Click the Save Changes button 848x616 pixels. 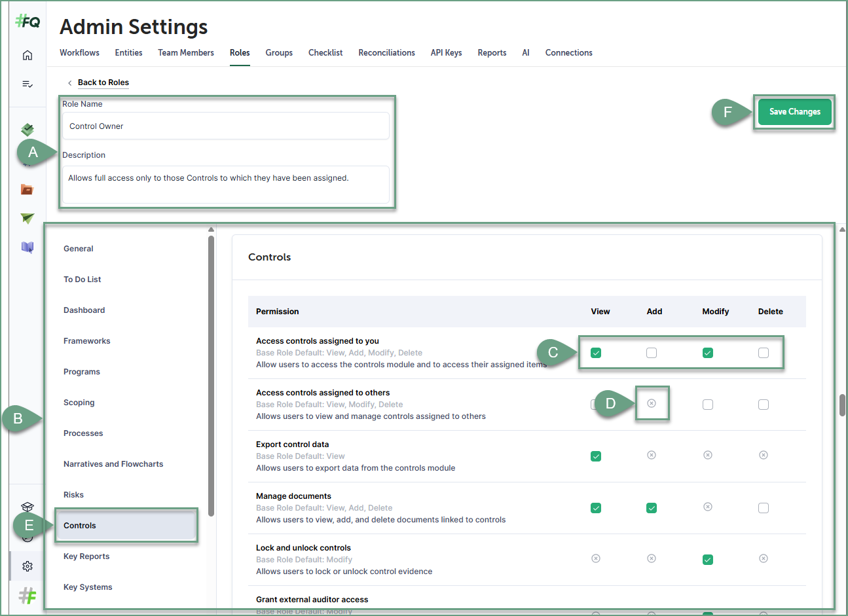point(794,112)
